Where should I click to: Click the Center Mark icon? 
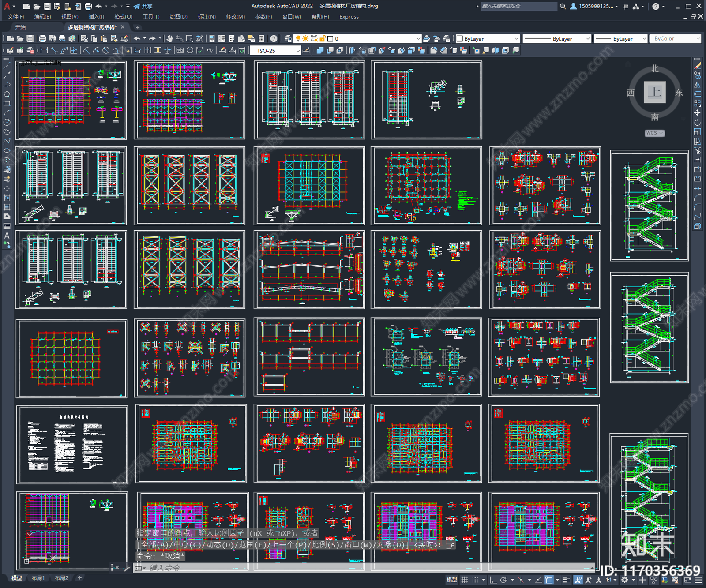point(190,50)
